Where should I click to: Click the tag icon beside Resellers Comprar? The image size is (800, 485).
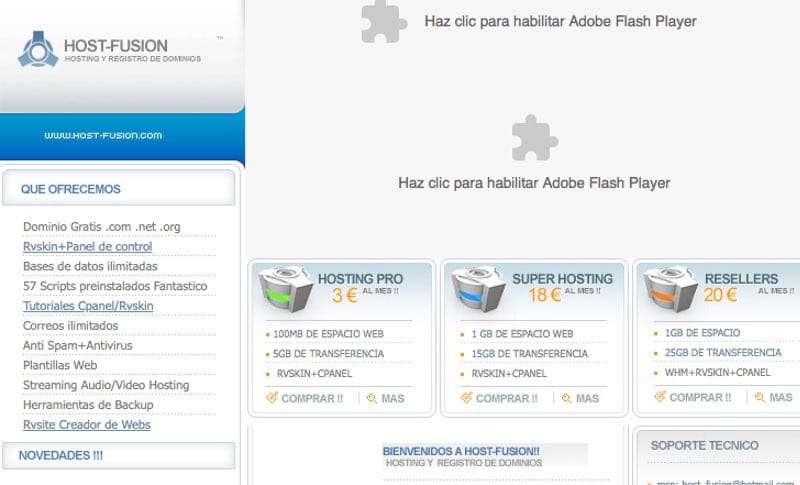click(660, 396)
